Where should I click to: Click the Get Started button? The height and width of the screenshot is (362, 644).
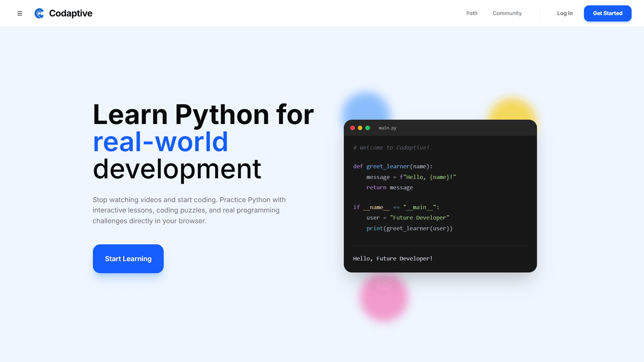pos(607,13)
